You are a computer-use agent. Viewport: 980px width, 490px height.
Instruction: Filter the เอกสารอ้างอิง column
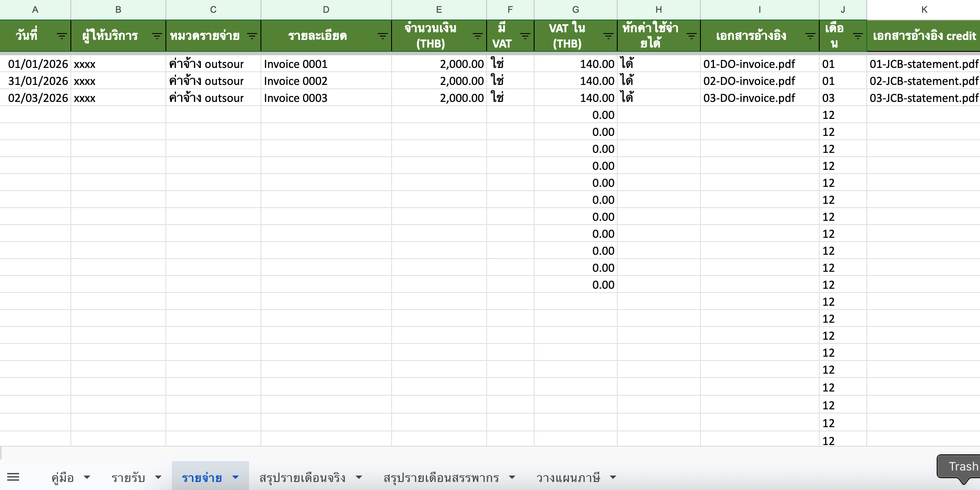point(809,36)
